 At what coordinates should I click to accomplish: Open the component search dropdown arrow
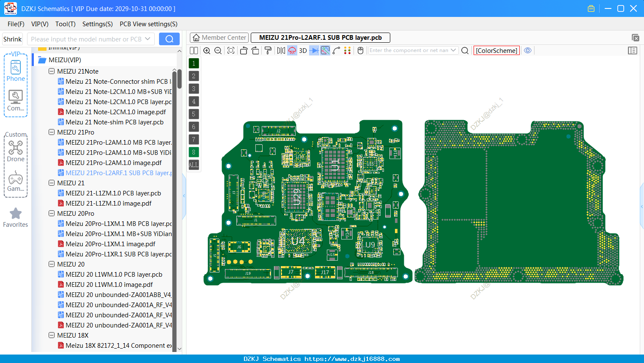(454, 50)
